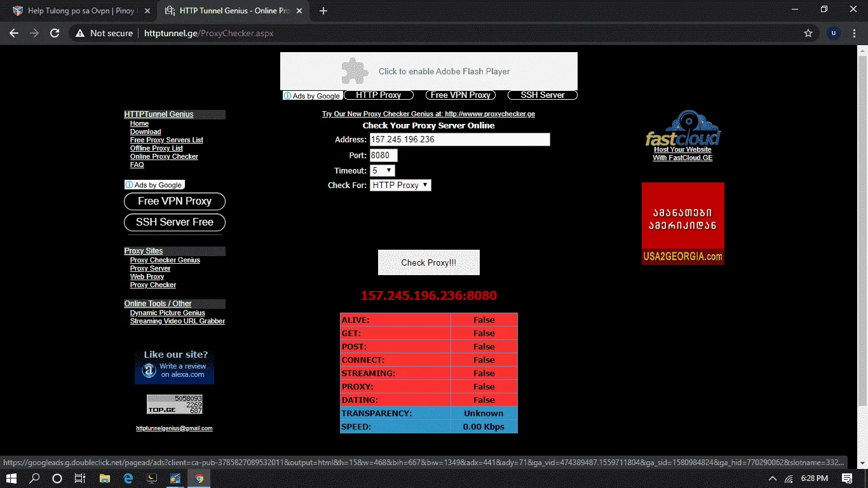Image resolution: width=868 pixels, height=488 pixels.
Task: Click the browser forward arrow
Action: tap(34, 33)
